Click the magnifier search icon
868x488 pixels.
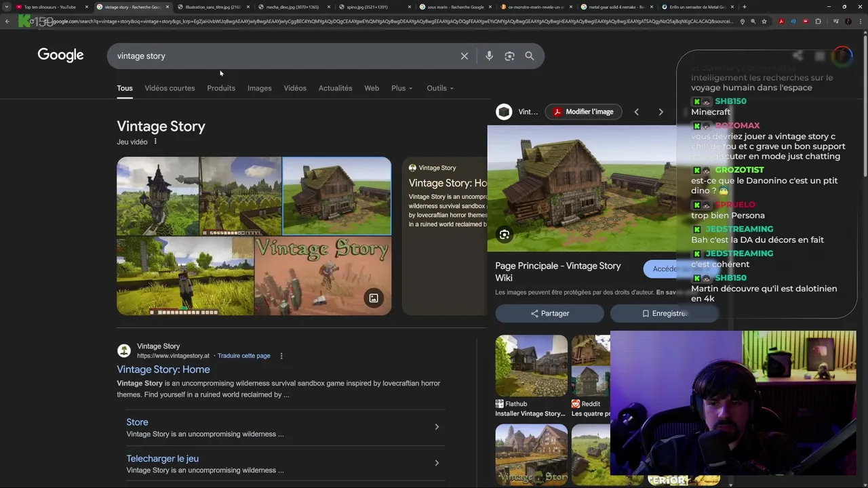(x=530, y=56)
